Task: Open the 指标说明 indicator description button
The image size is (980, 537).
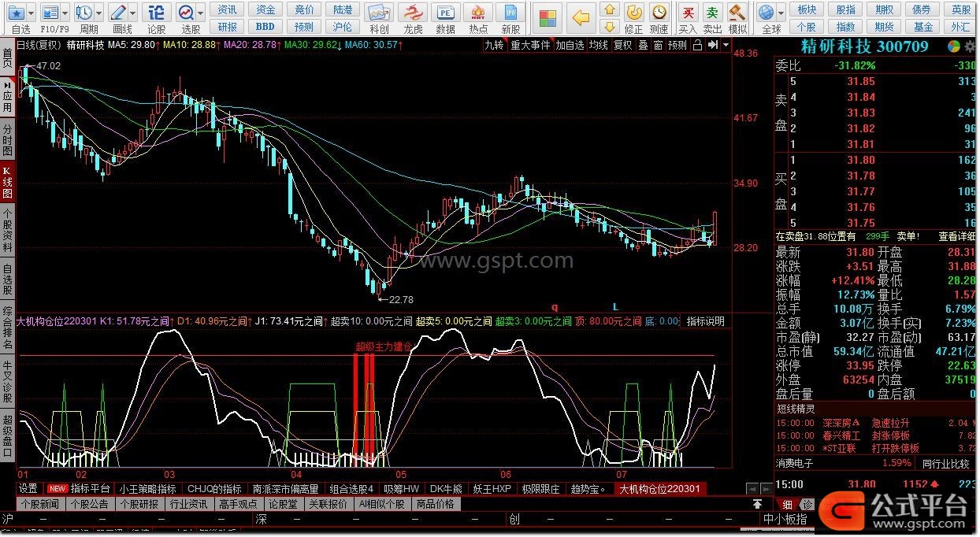Action: coord(705,321)
